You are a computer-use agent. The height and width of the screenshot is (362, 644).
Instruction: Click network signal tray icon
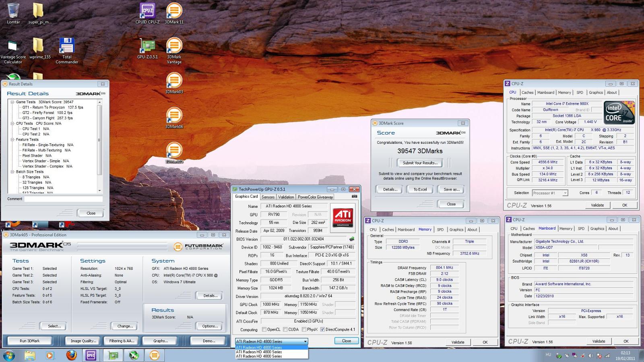(x=607, y=356)
